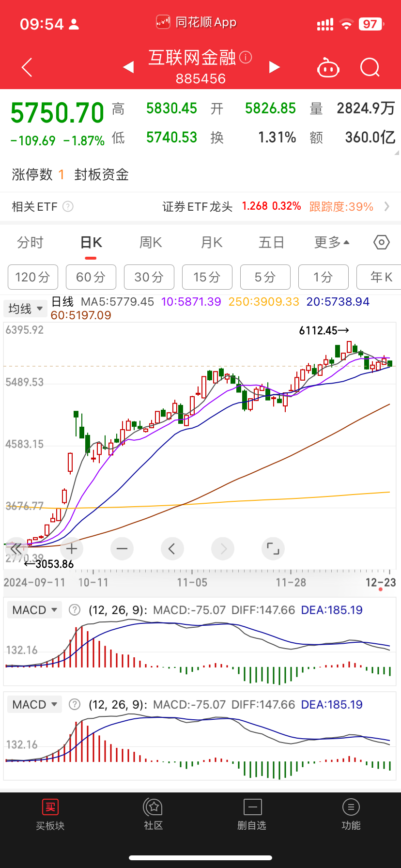Viewport: 401px width, 868px height.
Task: Open the 相关ETF row chevron
Action: (386, 207)
